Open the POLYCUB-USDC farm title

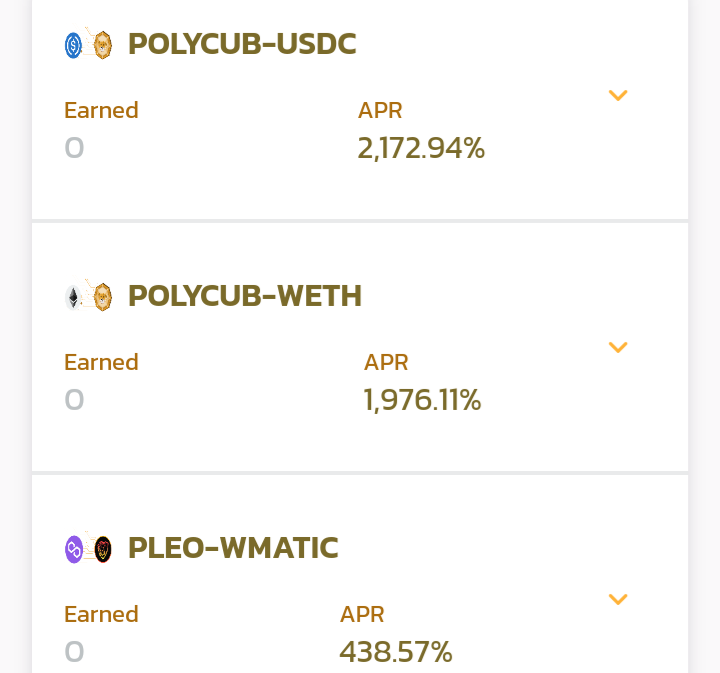click(242, 44)
